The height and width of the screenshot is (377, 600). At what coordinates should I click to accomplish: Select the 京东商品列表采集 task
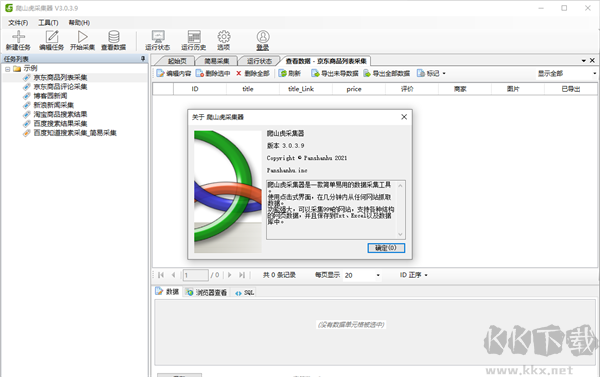[60, 77]
